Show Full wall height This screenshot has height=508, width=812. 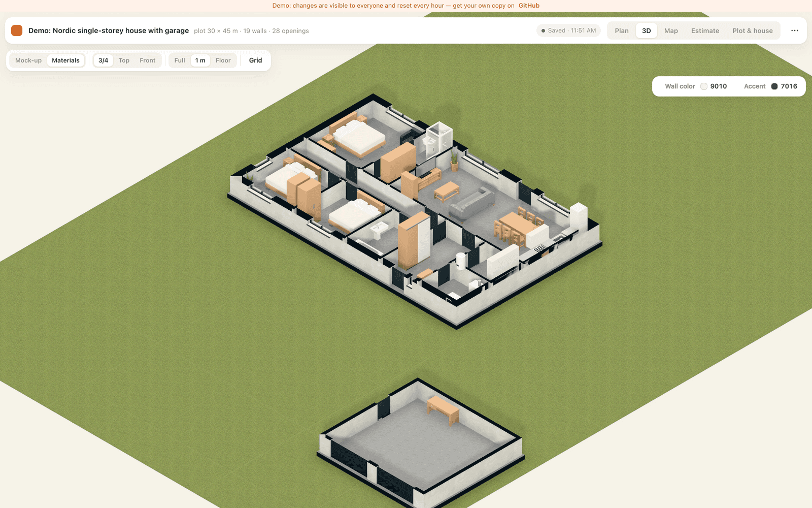click(x=180, y=60)
